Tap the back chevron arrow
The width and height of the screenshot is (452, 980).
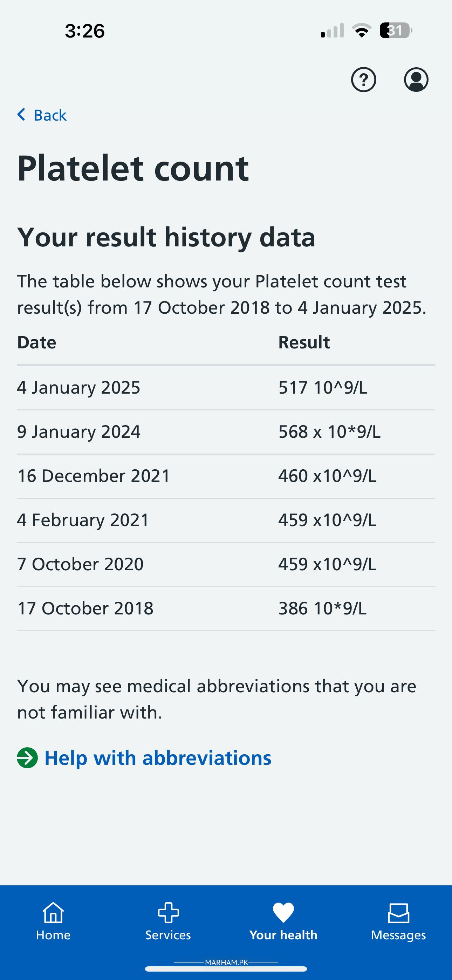(22, 115)
